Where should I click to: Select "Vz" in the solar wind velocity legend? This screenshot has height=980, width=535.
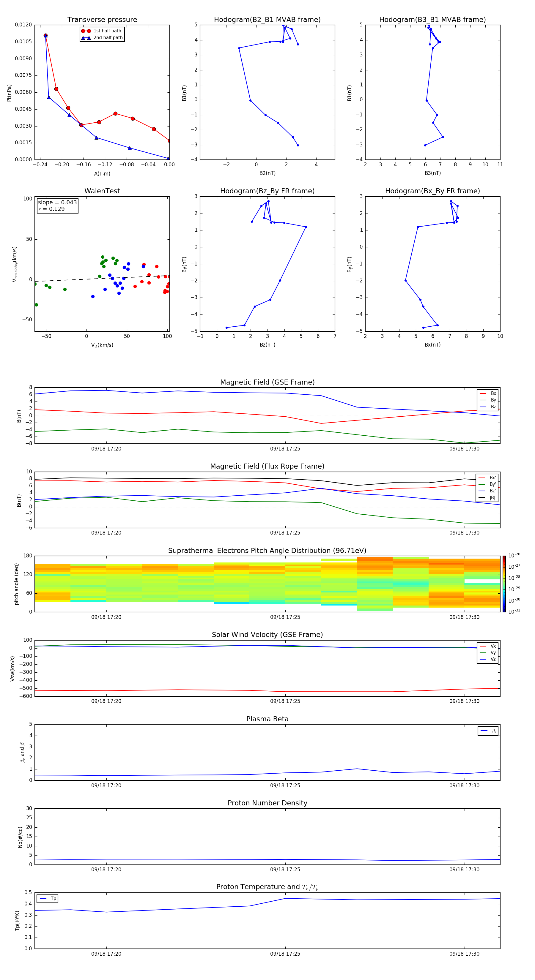(x=488, y=659)
